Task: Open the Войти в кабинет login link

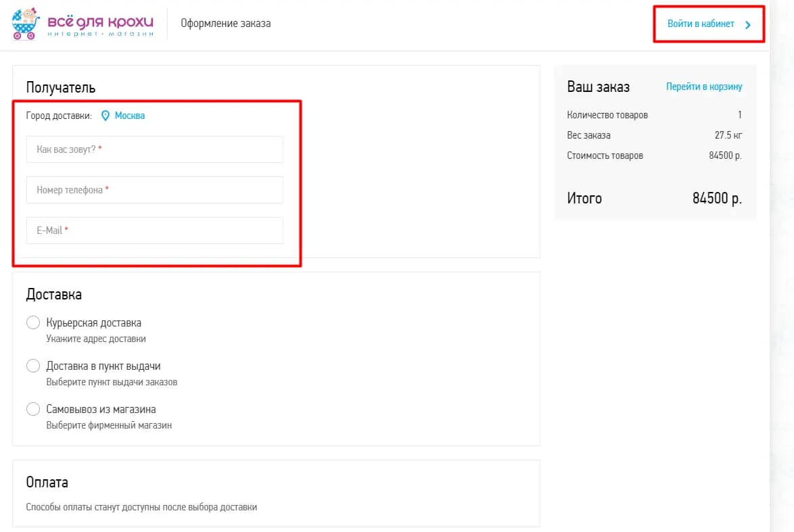Action: pos(701,24)
